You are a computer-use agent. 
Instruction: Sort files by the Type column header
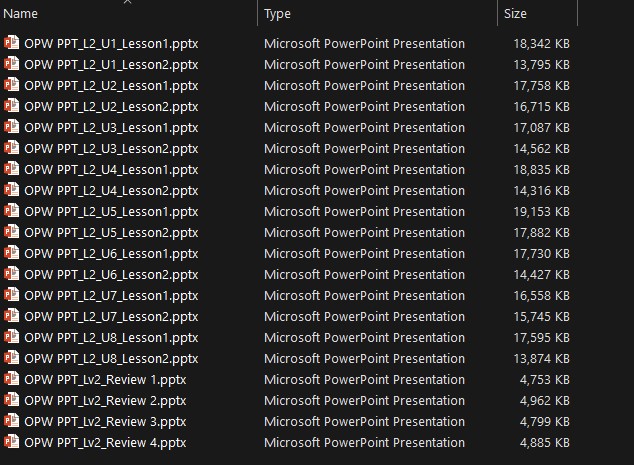pyautogui.click(x=277, y=14)
